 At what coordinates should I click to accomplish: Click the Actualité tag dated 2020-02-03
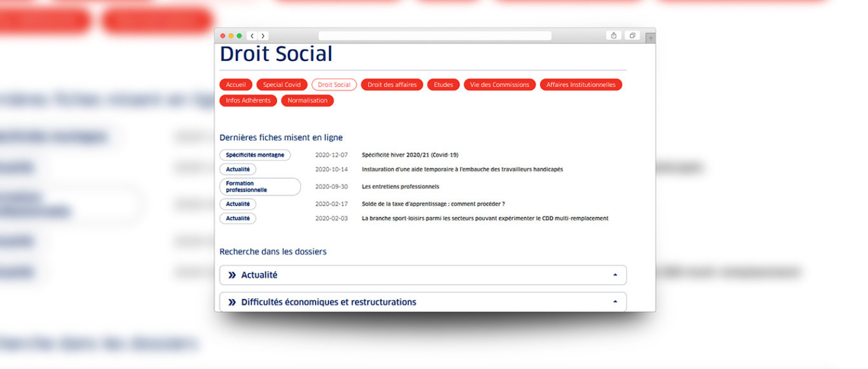tap(238, 218)
